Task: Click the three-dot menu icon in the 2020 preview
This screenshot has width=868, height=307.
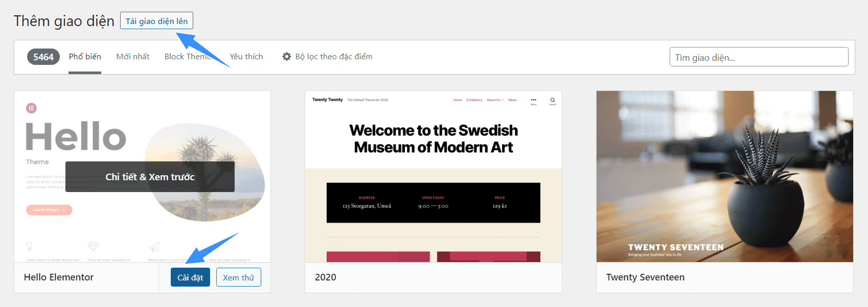Action: (x=534, y=100)
